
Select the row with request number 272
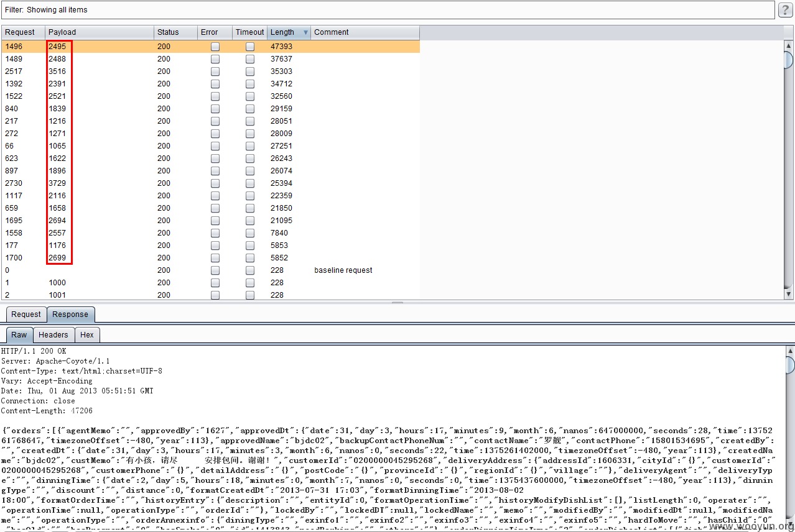210,134
